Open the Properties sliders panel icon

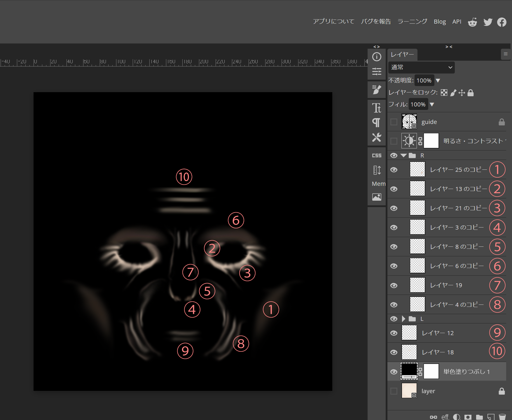[x=377, y=71]
